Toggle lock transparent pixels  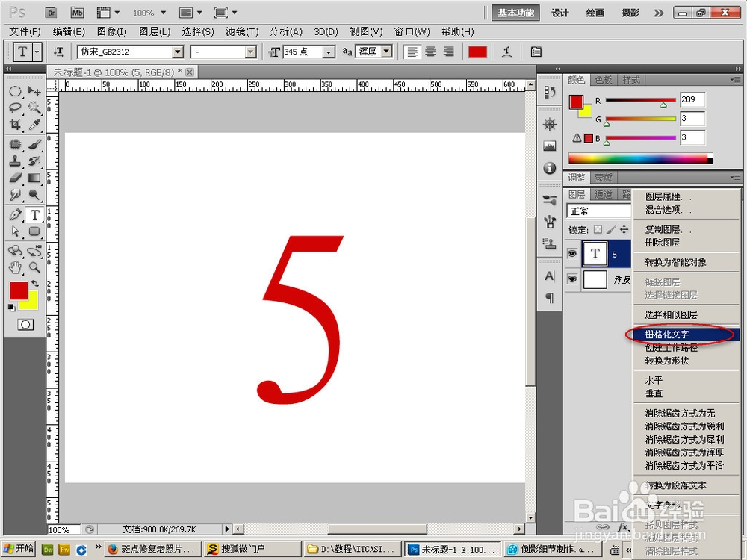598,229
